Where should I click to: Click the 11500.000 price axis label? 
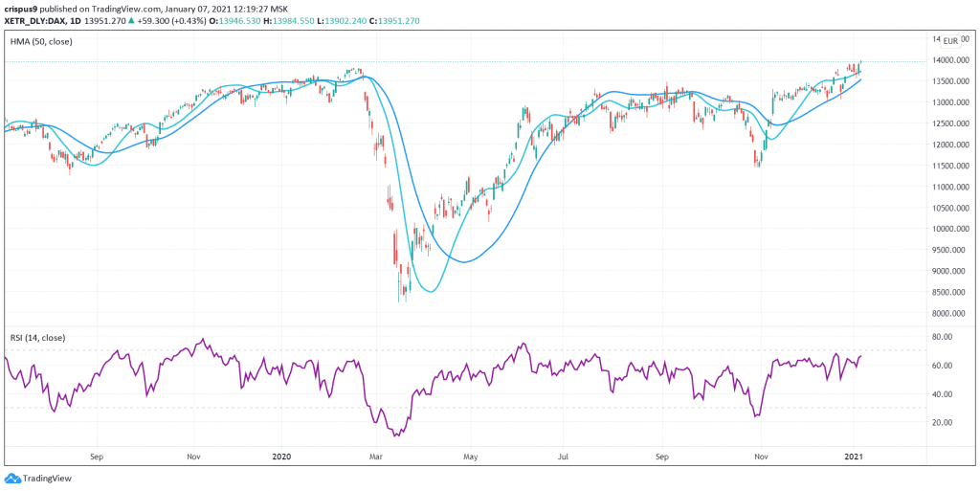[x=952, y=166]
